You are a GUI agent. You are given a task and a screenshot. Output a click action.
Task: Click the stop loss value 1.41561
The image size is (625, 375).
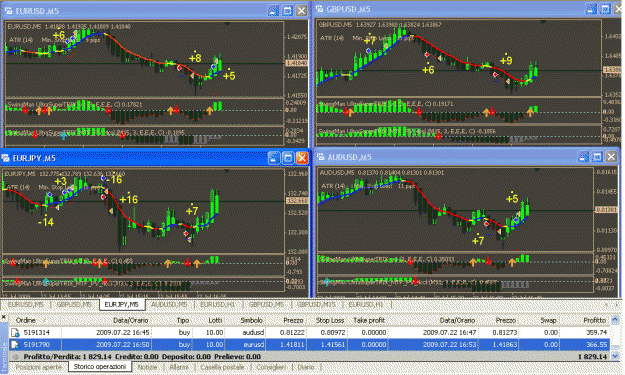(334, 344)
